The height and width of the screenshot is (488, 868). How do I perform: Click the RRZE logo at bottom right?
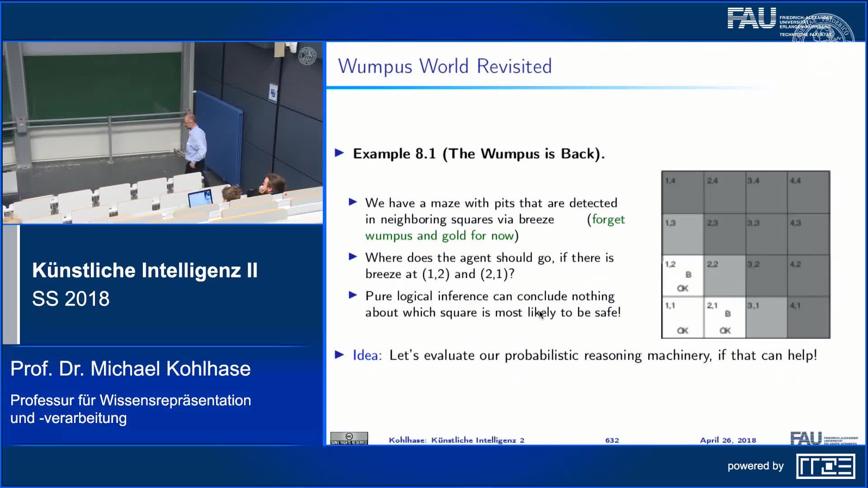coord(826,466)
